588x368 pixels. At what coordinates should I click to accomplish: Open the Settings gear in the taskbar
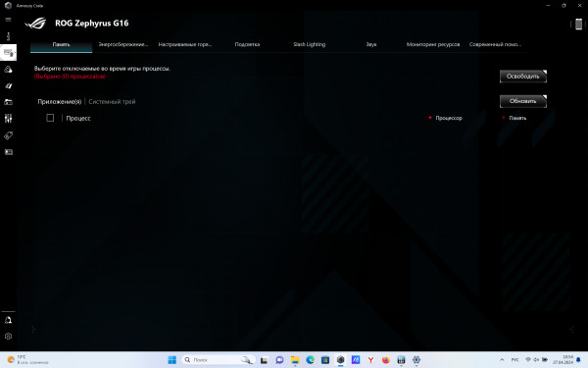(x=416, y=360)
